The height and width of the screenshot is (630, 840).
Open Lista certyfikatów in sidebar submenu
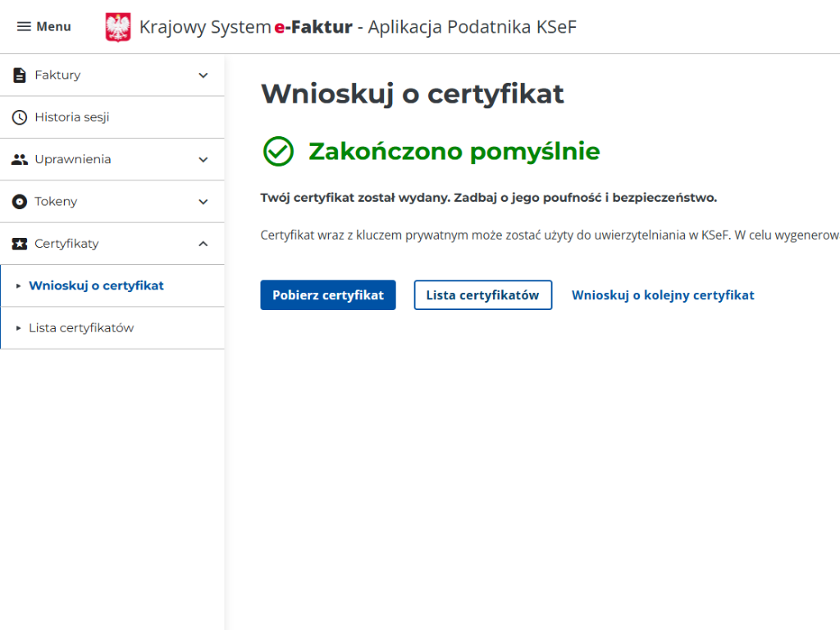(x=81, y=328)
